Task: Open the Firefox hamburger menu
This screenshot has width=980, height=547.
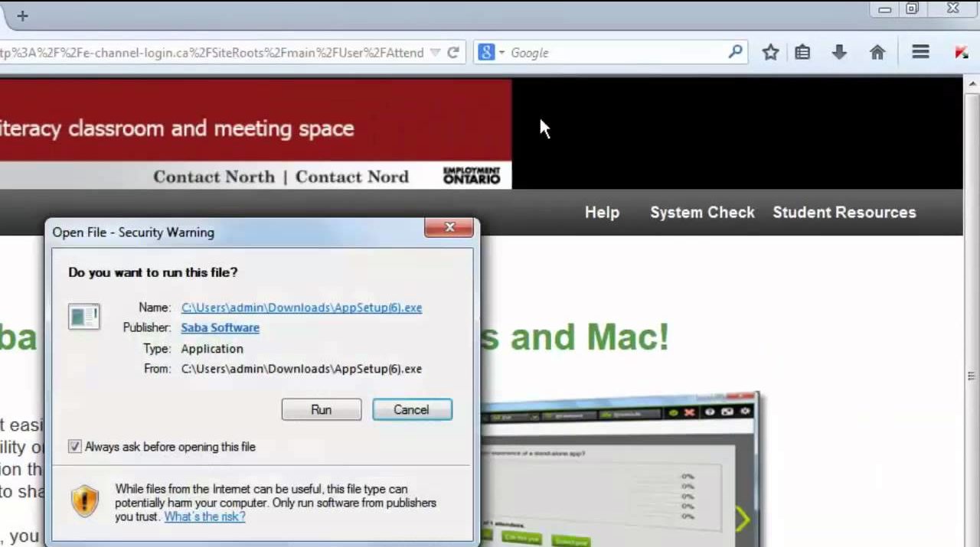Action: click(x=920, y=52)
